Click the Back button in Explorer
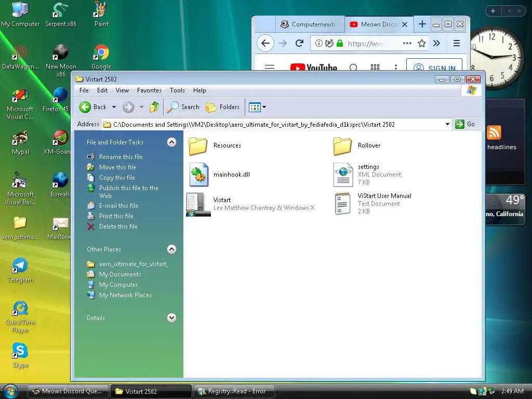 pos(93,107)
